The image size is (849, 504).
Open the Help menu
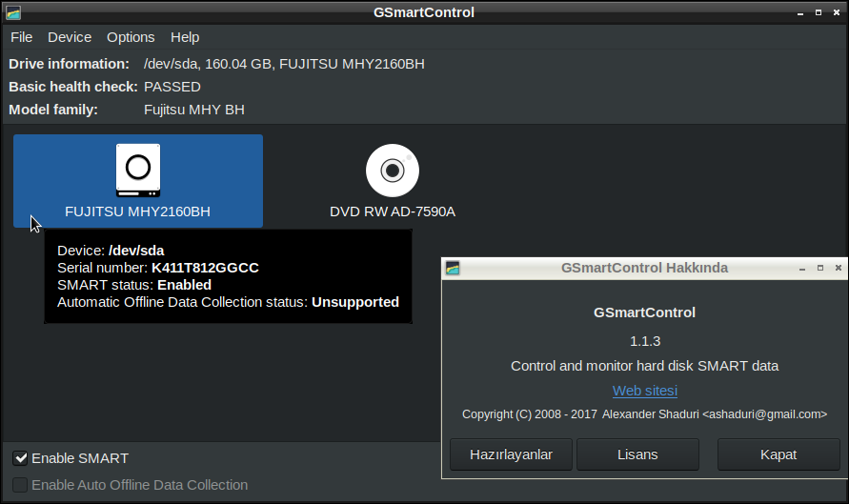[x=185, y=37]
